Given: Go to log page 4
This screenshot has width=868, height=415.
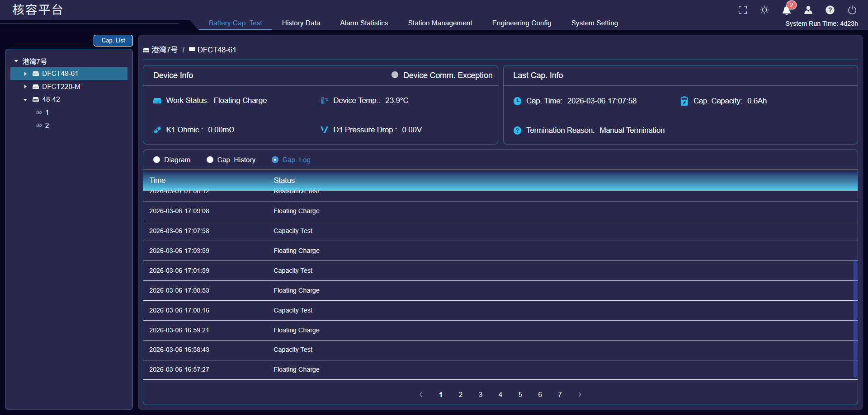Looking at the screenshot, I should coord(500,395).
